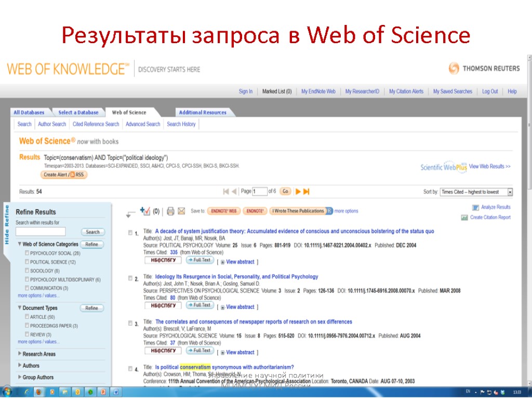The width and height of the screenshot is (532, 399).
Task: Click the Hide Refine side tab
Action: tap(6, 225)
